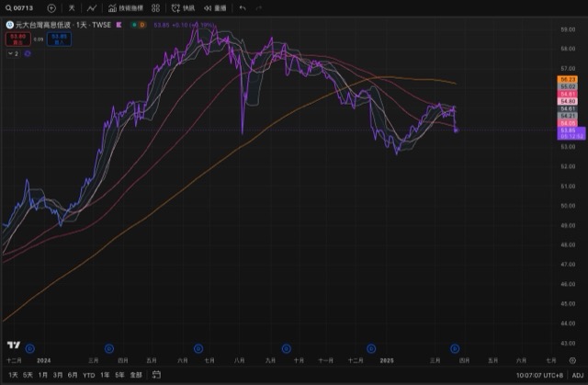Screen dimensions: 588x385
Task: Select the 1天 time range
Action: pos(13,375)
